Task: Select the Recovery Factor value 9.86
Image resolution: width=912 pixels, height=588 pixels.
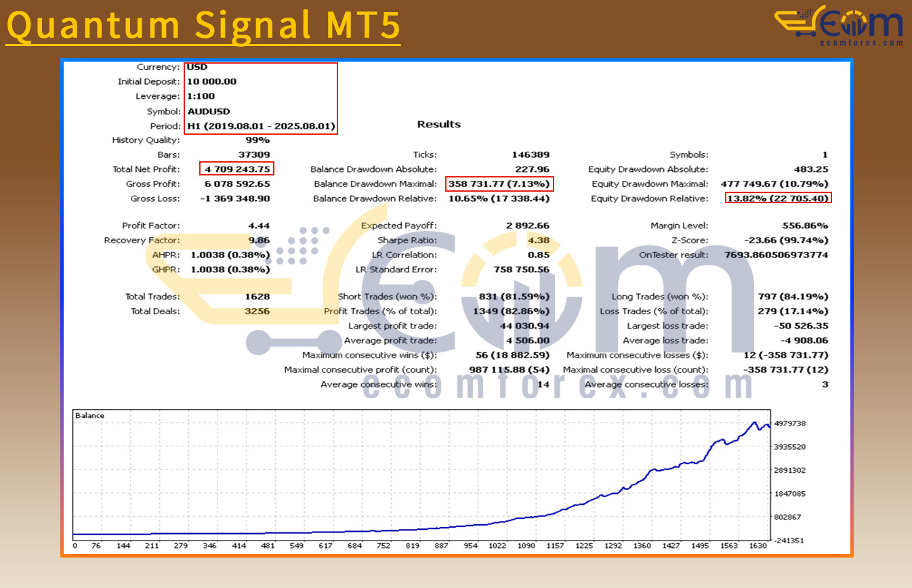Action: (260, 240)
